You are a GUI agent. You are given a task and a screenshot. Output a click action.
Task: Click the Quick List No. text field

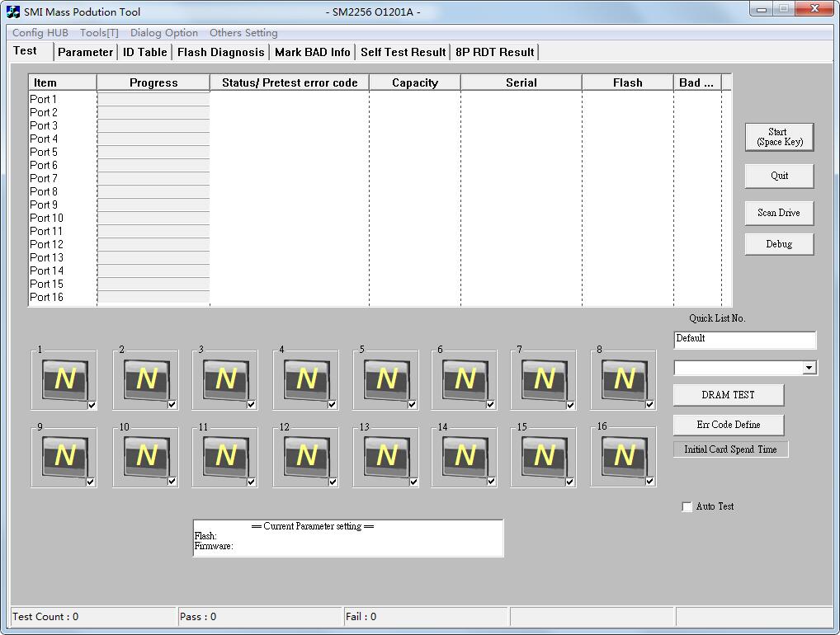(x=744, y=340)
